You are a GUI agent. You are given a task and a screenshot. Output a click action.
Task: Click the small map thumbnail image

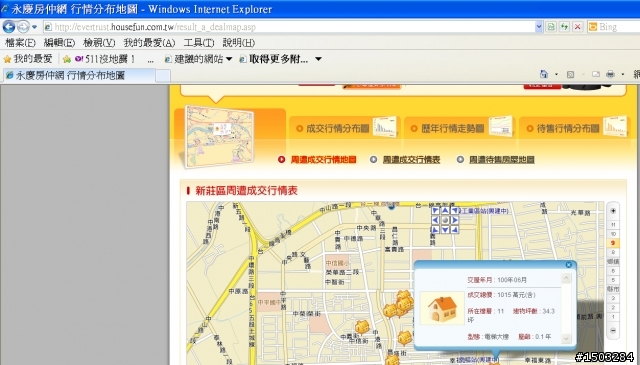(219, 136)
